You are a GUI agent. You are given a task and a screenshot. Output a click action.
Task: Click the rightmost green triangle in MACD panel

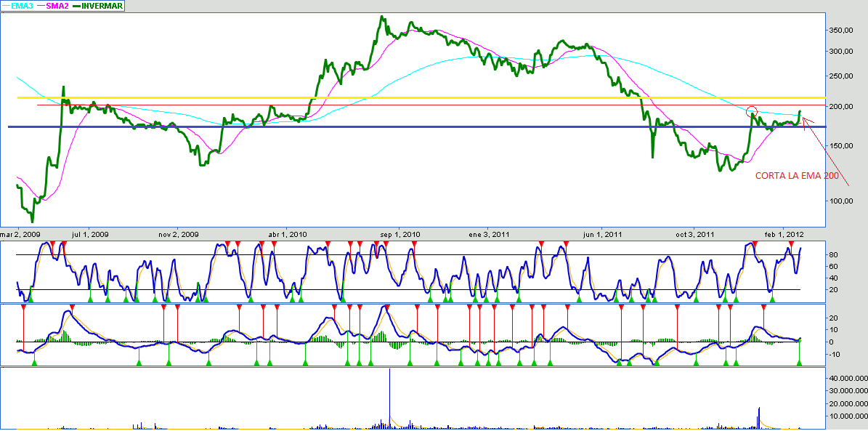[800, 361]
